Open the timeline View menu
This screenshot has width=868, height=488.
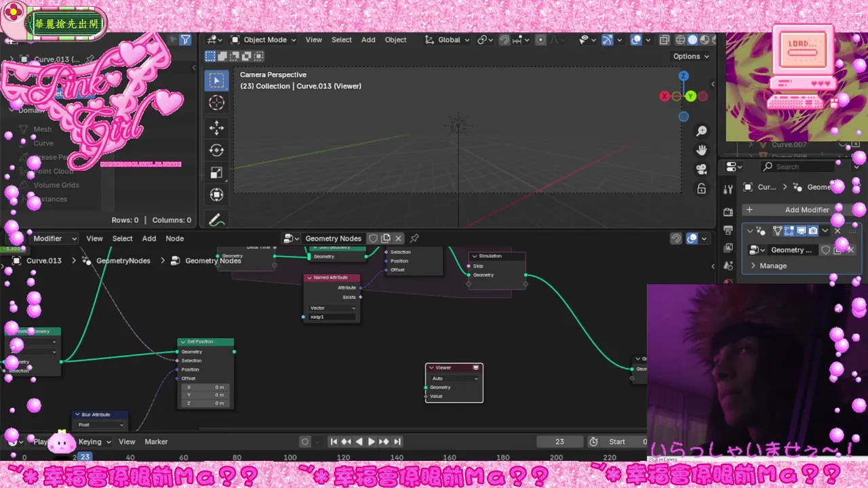(127, 442)
